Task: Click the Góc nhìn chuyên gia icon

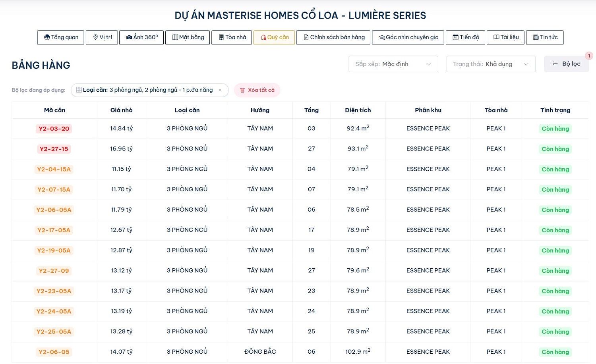Action: tap(382, 37)
